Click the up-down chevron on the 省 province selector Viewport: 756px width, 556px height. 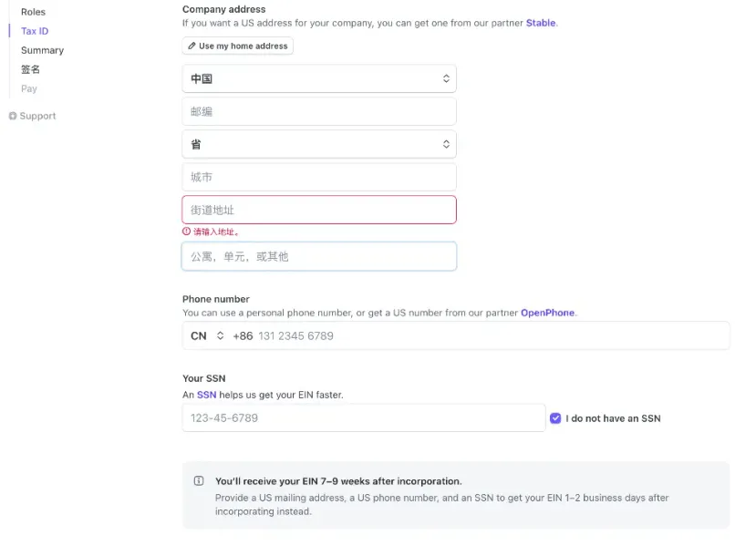446,144
